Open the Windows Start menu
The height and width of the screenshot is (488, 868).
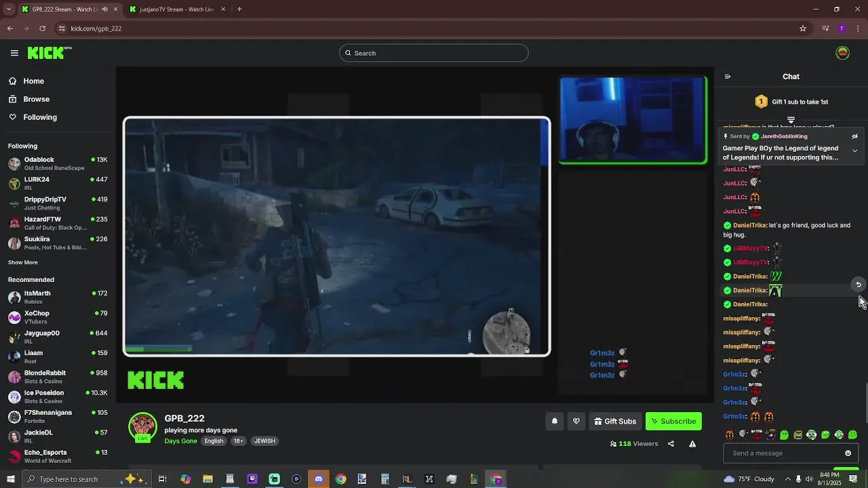[10, 479]
